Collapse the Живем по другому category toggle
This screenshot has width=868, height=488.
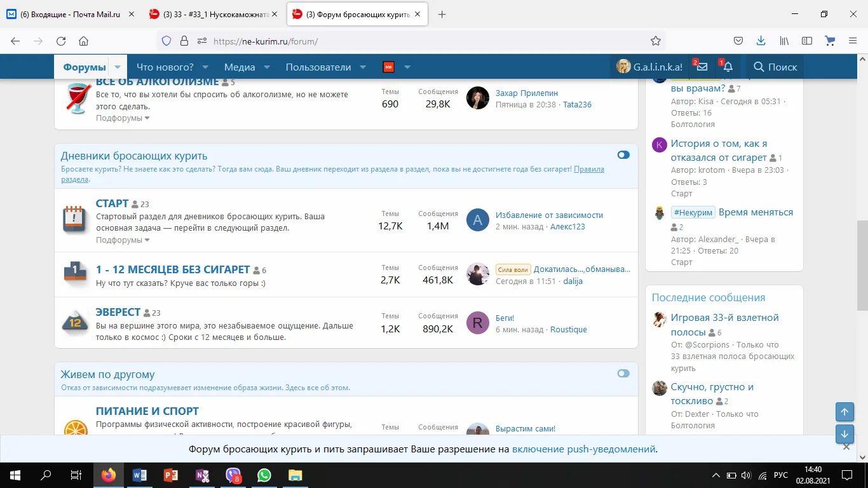click(623, 374)
